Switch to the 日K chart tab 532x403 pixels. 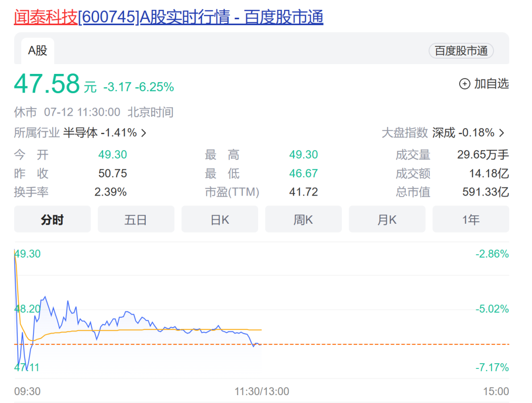pyautogui.click(x=220, y=219)
